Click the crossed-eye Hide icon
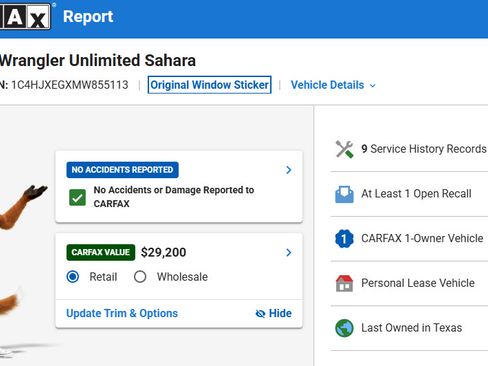Image resolution: width=488 pixels, height=366 pixels. tap(260, 314)
